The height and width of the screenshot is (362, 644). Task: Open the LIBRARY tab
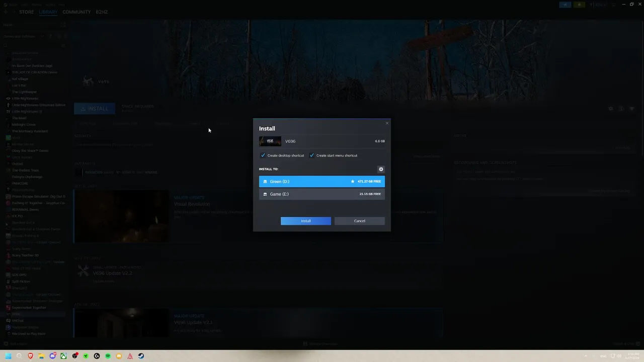click(48, 12)
